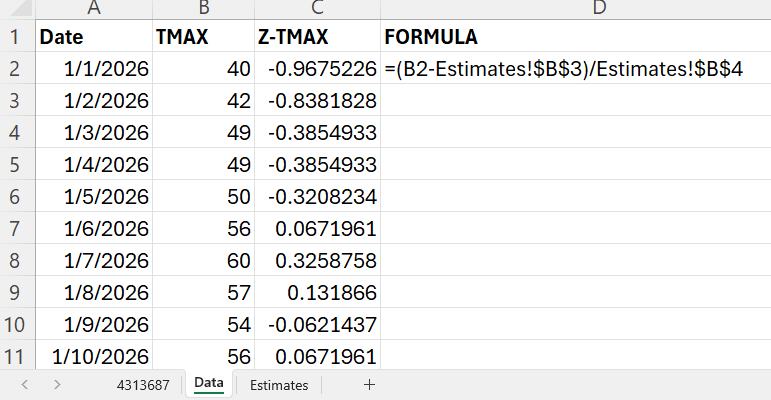
Task: Select the Z-TMAX value 0.3258758
Action: click(x=318, y=260)
